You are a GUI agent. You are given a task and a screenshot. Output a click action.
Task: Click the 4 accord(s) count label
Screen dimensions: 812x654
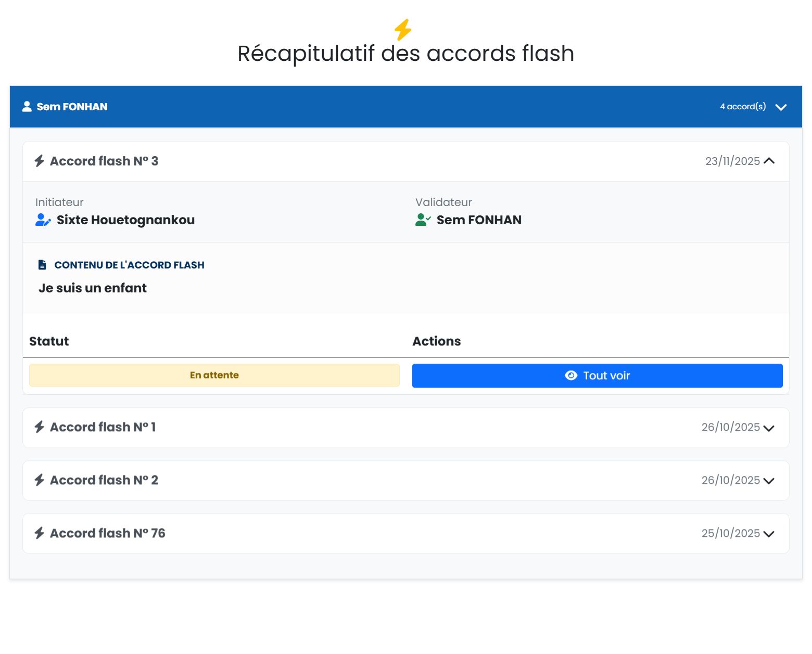pyautogui.click(x=743, y=107)
